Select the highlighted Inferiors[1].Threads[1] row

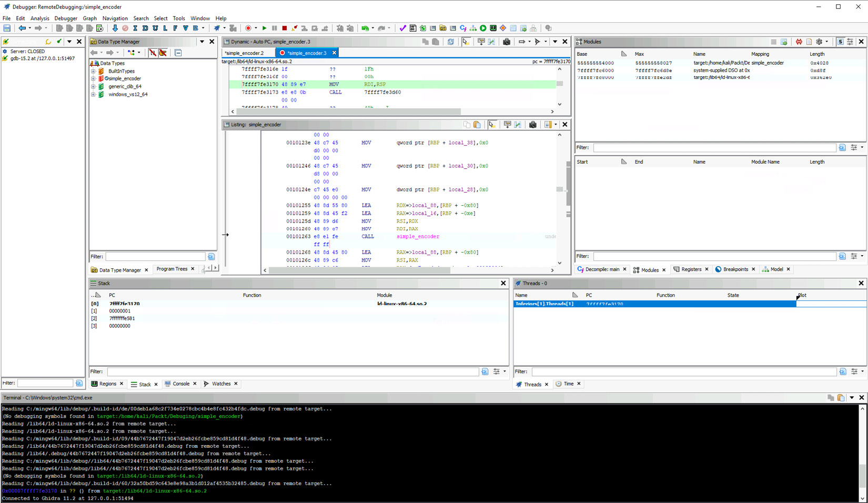point(654,304)
